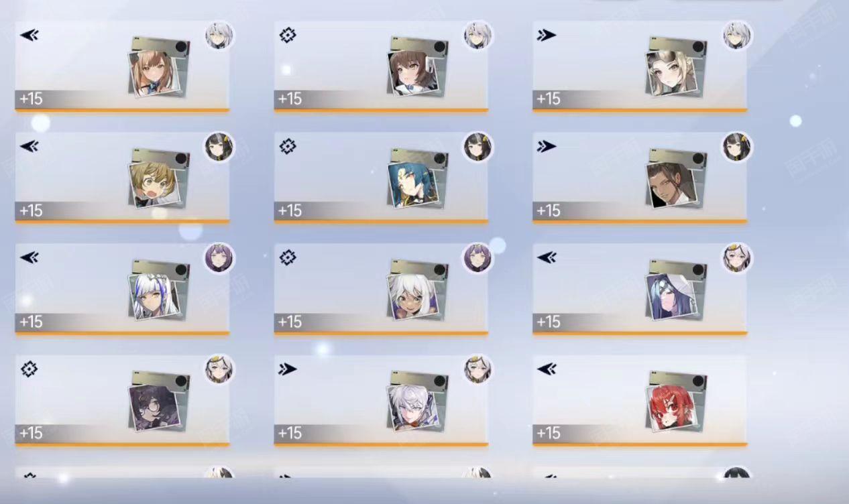This screenshot has height=504, width=849.
Task: Click diamond icon on monocle character's card
Action: 29,369
